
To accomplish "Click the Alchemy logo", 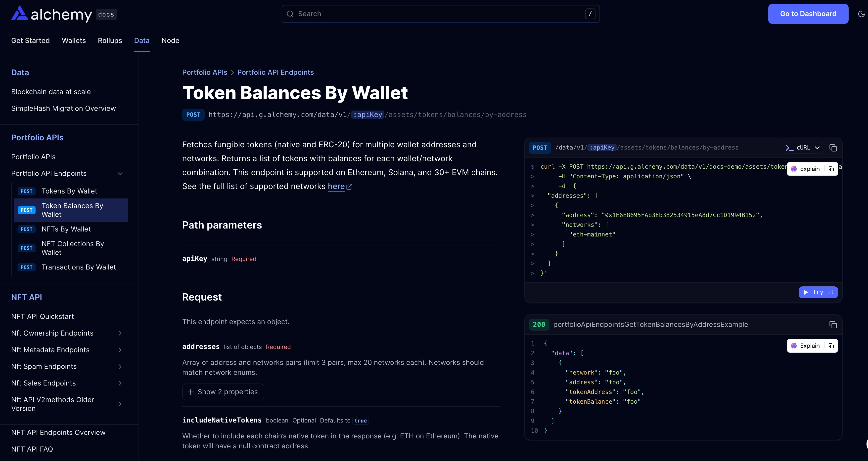I will click(x=51, y=14).
